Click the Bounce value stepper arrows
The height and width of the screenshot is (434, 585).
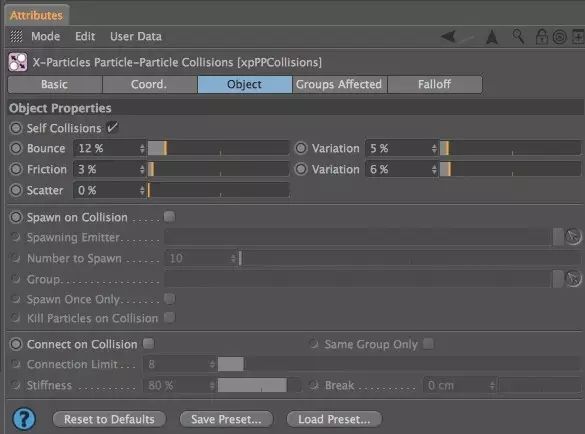coord(142,148)
